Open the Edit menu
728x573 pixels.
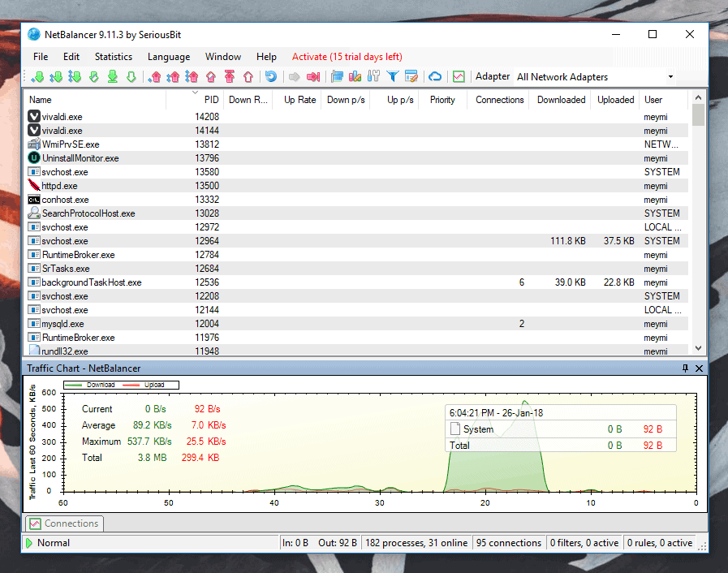71,57
